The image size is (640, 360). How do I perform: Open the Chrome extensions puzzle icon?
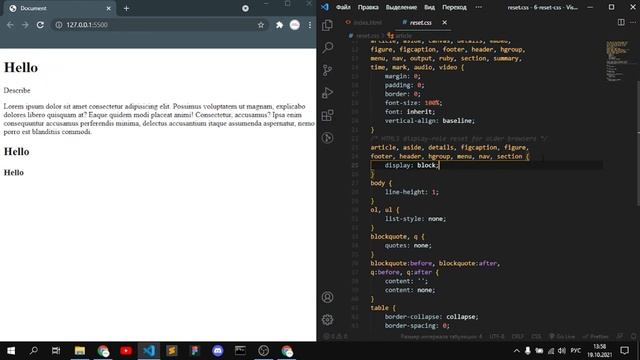tap(279, 25)
